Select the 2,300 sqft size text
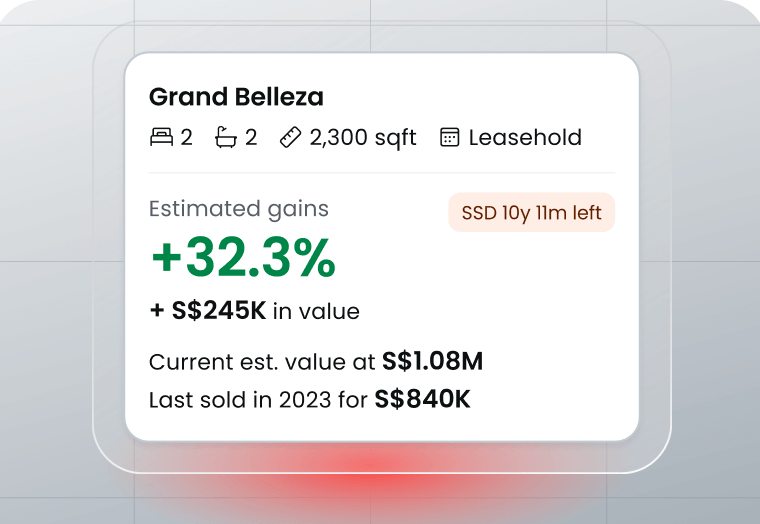This screenshot has width=760, height=524. (x=363, y=138)
